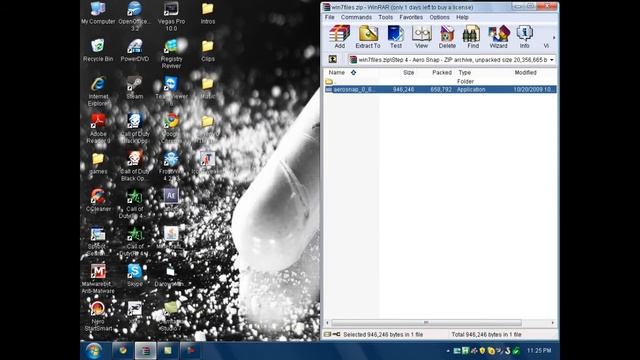
Task: Sort file list by Name column
Action: click(x=337, y=72)
